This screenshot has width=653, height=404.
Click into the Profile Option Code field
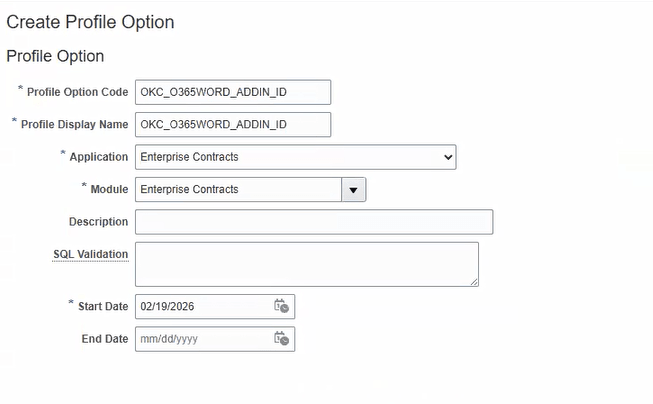coord(233,92)
